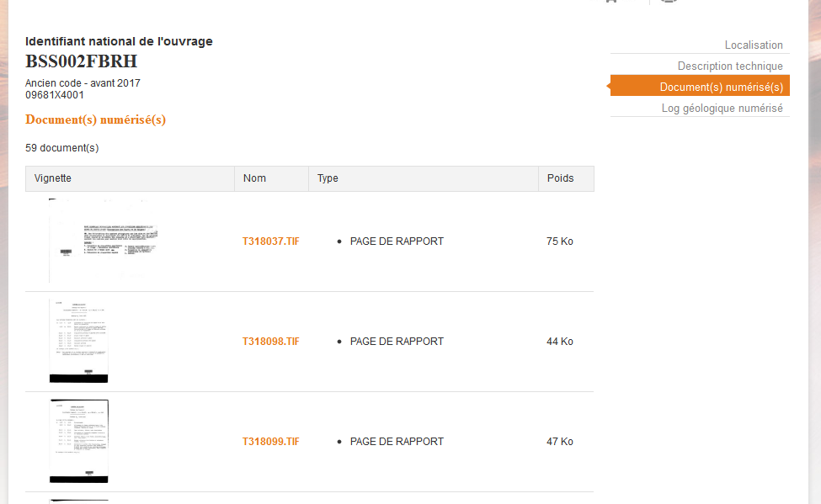821x504 pixels.
Task: Select the active Document(s) numérisé(s) sidebar tab
Action: pos(721,87)
